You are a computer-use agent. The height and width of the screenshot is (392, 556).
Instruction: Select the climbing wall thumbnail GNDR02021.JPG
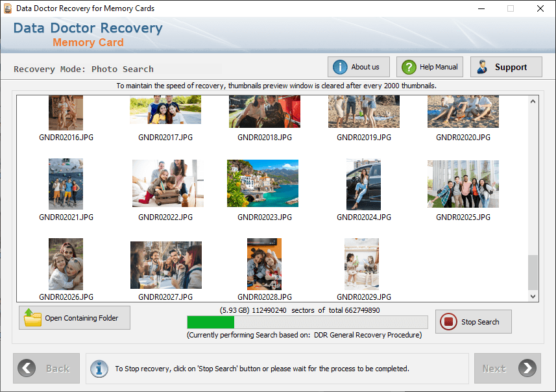[66, 184]
